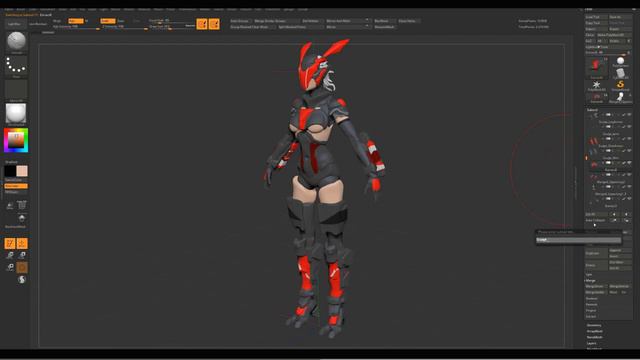
Task: Open the dotted stroke type picker
Action: (x=16, y=65)
